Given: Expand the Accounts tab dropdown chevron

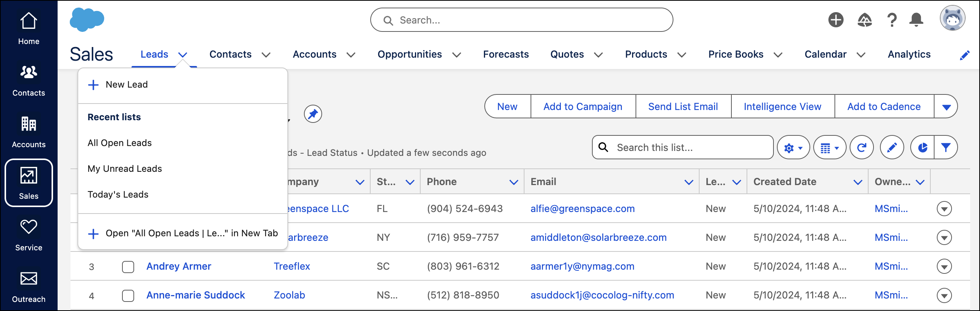Looking at the screenshot, I should pyautogui.click(x=351, y=55).
